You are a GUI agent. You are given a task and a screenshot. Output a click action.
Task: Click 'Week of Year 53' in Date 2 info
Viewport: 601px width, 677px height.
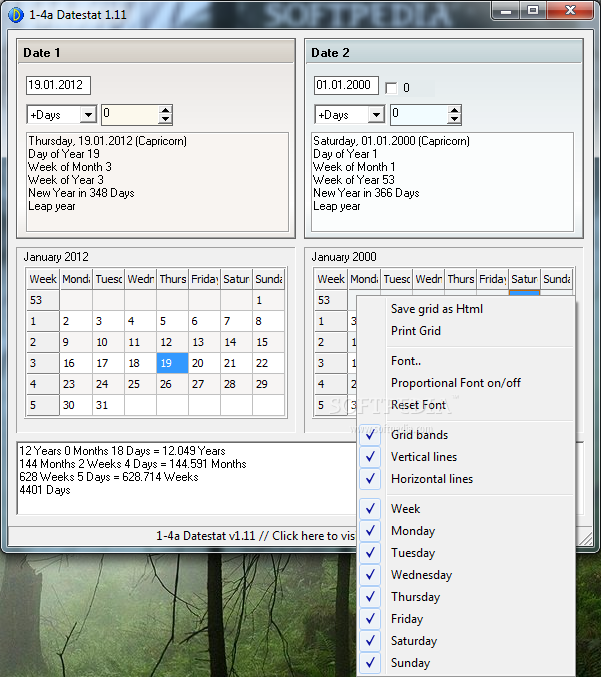[x=354, y=180]
